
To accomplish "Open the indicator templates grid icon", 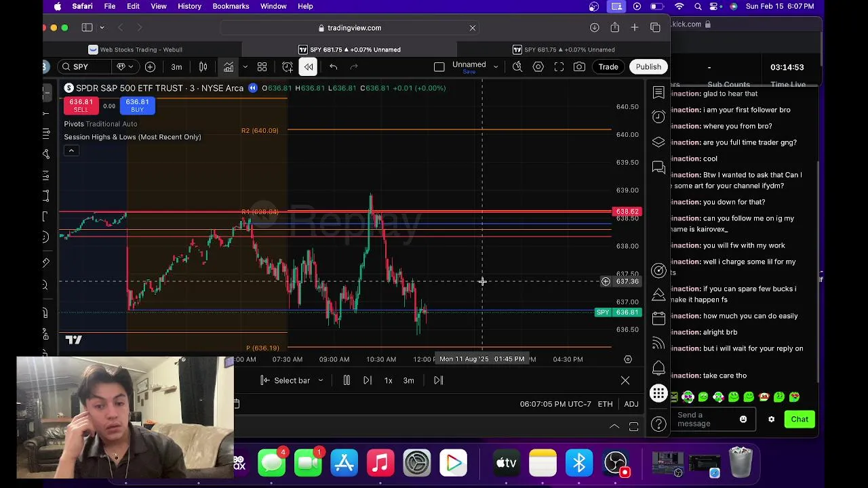I will tap(262, 66).
